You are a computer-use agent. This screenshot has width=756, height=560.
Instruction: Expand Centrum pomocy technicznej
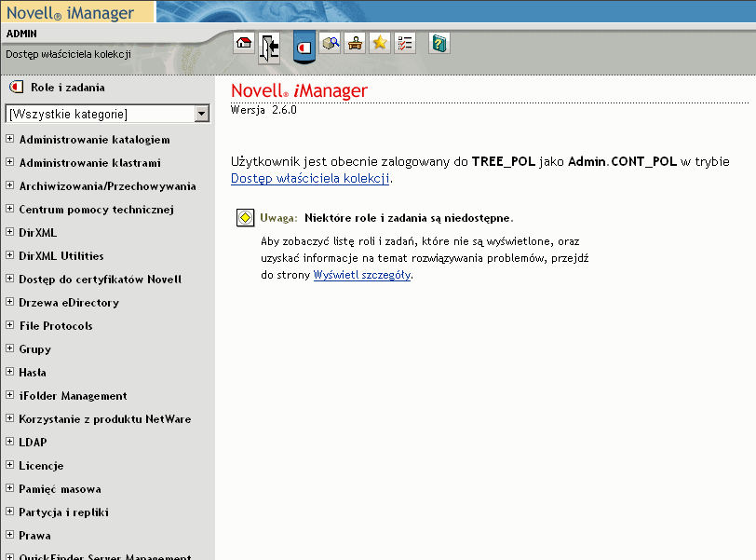point(9,209)
